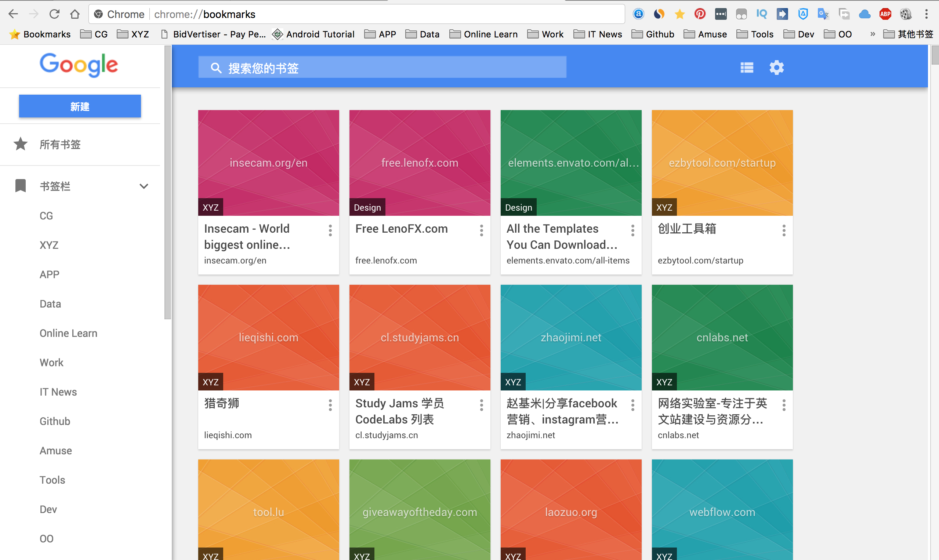Open the tool.lu yellow thumbnail
Viewport: 939px width, 560px height.
(268, 510)
